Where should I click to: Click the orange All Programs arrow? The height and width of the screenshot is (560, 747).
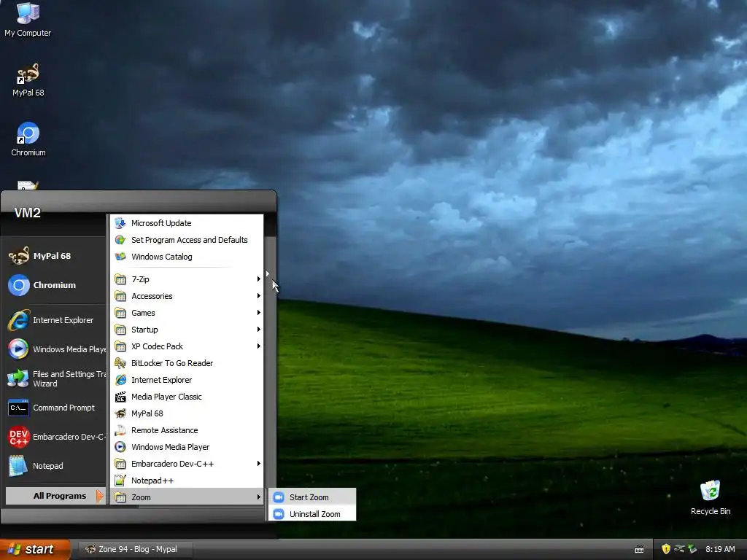click(99, 496)
